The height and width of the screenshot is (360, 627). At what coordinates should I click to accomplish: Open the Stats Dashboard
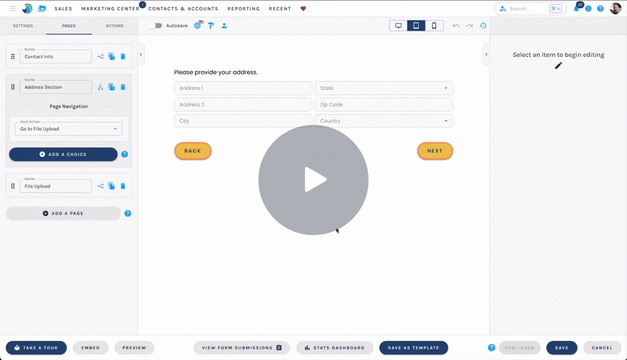coord(335,348)
